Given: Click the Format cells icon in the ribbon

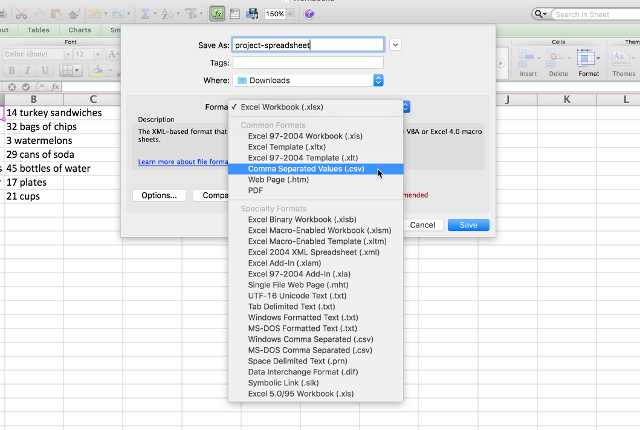Looking at the screenshot, I should coord(586,58).
